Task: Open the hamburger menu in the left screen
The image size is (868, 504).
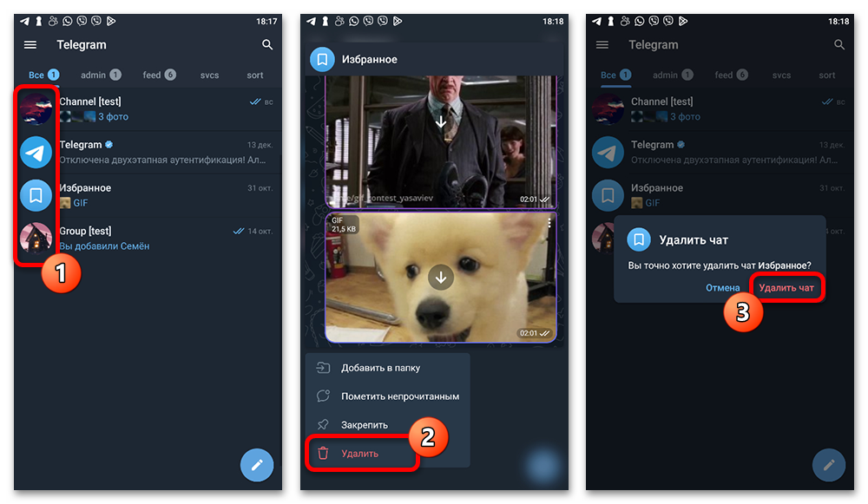Action: [x=30, y=45]
